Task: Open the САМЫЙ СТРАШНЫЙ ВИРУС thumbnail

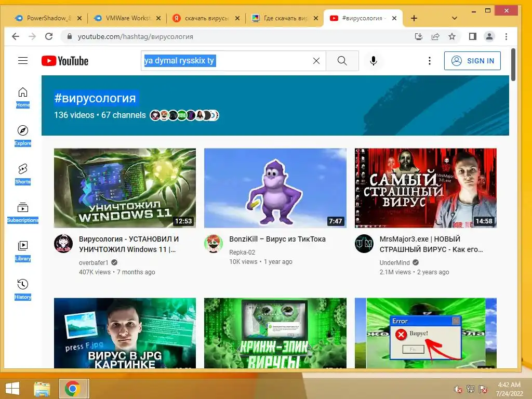Action: (x=425, y=188)
